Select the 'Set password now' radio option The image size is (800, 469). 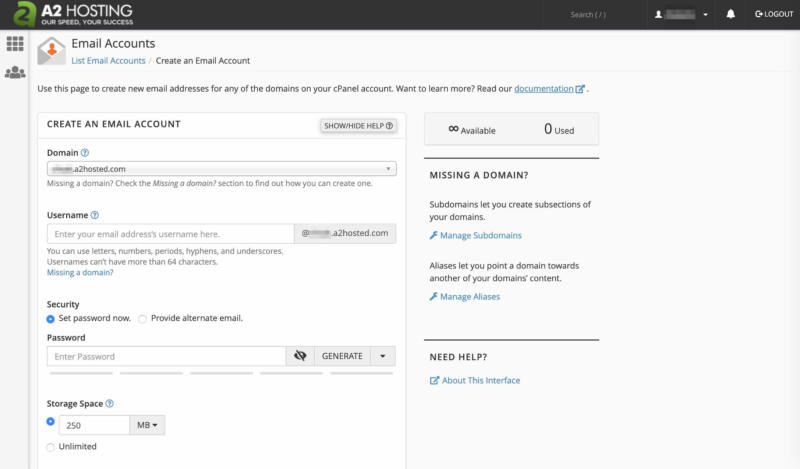[x=51, y=319]
